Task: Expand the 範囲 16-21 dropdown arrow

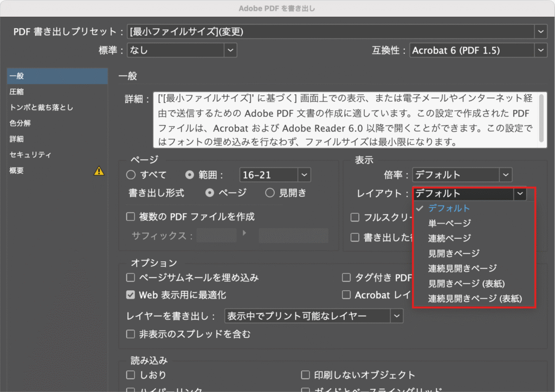Action: click(x=304, y=175)
